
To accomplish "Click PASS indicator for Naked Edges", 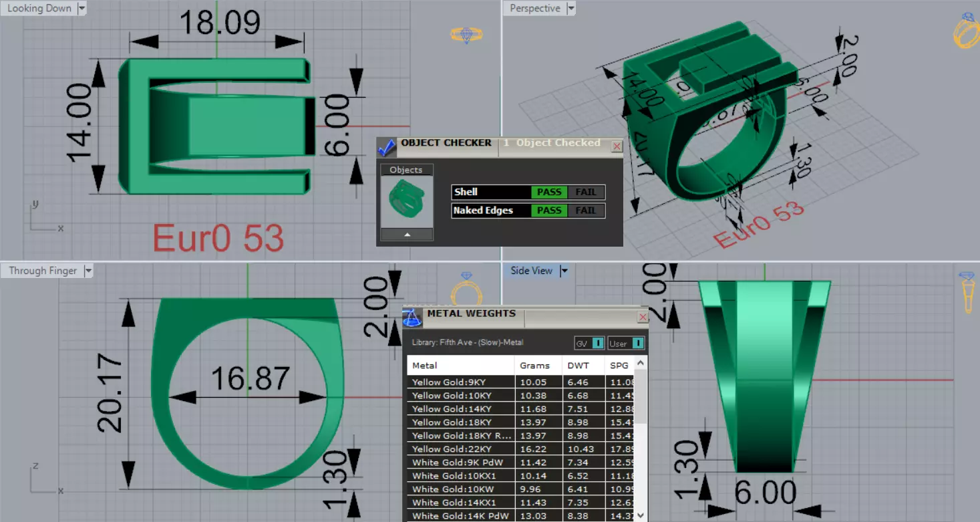I will click(549, 211).
